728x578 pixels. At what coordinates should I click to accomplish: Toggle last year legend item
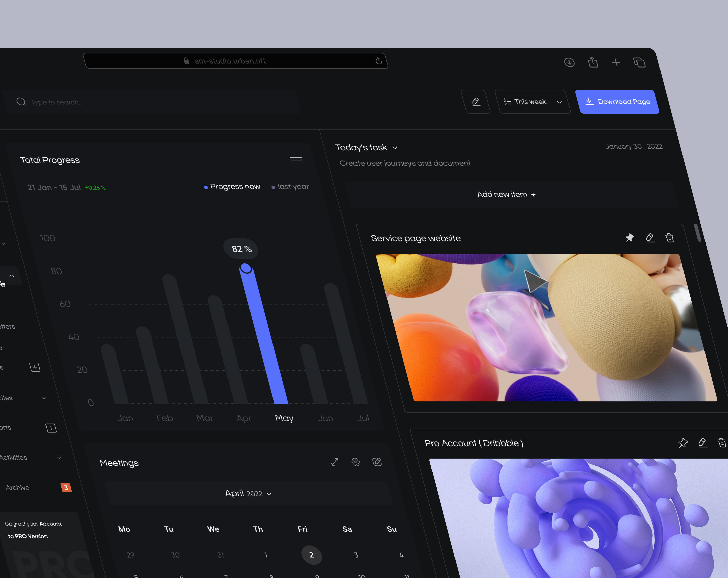pos(290,187)
